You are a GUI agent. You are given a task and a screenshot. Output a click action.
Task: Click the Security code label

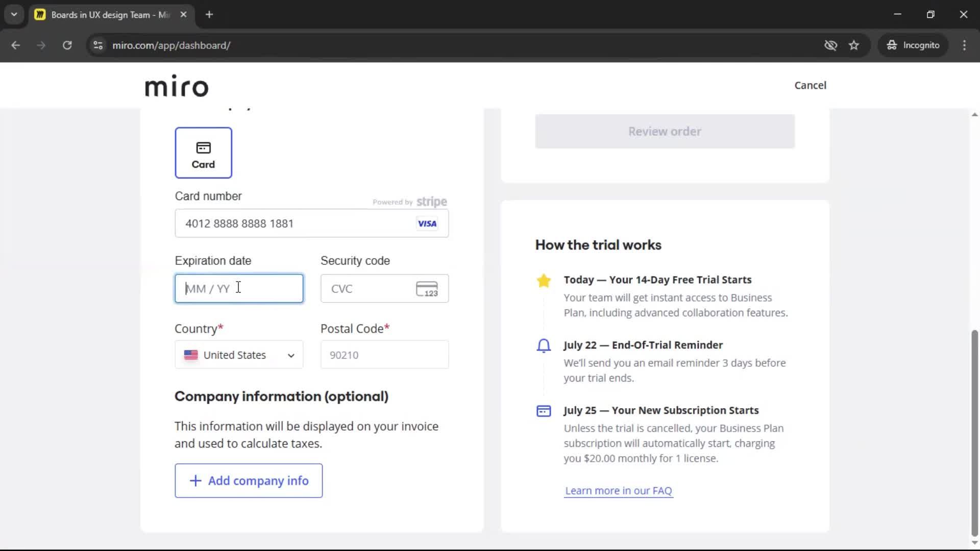[355, 261]
